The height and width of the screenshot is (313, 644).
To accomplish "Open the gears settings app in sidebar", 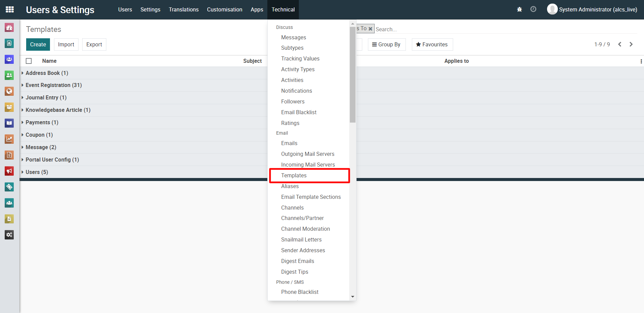I will click(9, 235).
